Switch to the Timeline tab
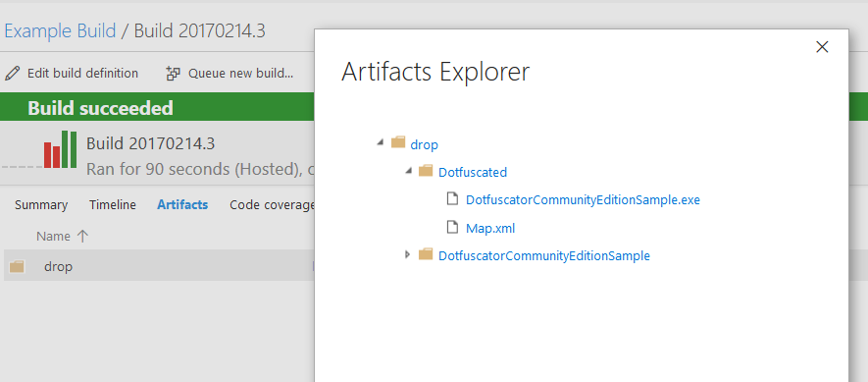868x382 pixels. coord(113,204)
